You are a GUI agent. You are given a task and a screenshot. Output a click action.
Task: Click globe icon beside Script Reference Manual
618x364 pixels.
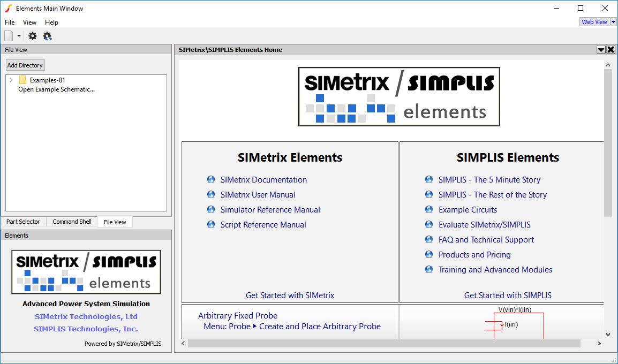pyautogui.click(x=211, y=224)
